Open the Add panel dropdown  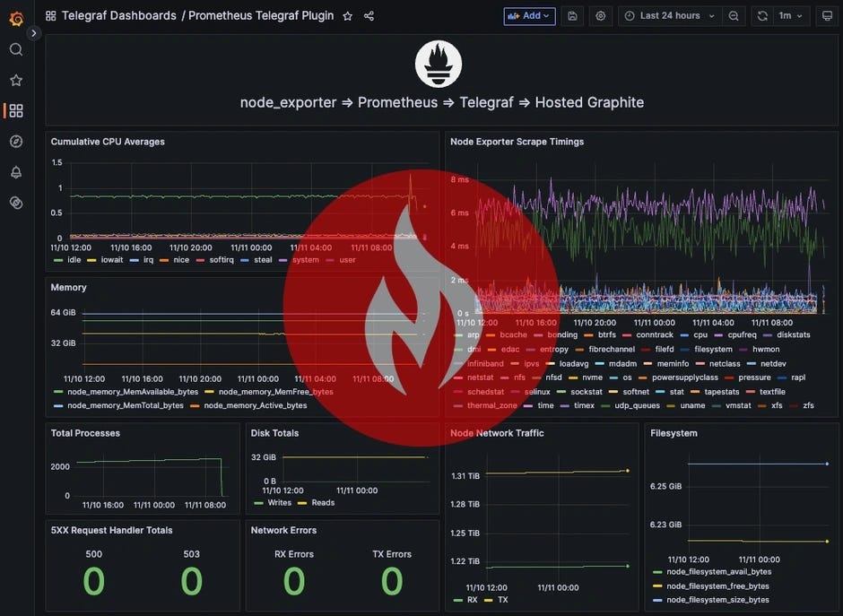[x=529, y=16]
